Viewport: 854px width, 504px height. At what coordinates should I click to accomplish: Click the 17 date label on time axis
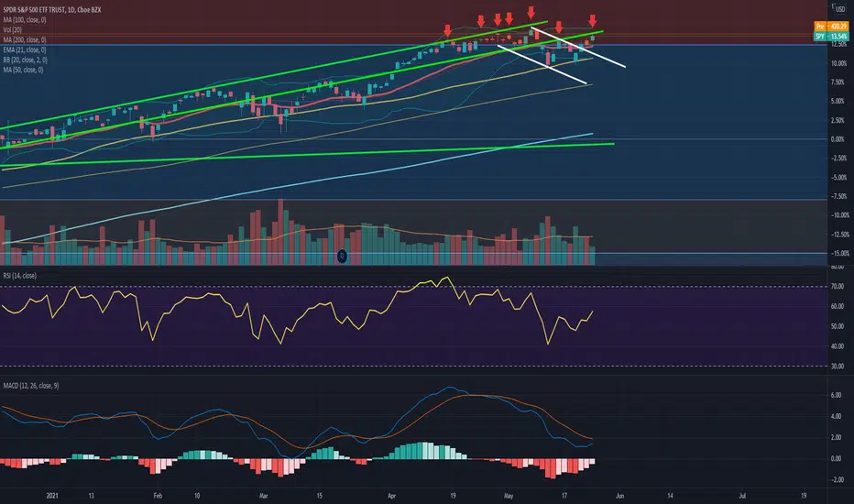[x=564, y=496]
